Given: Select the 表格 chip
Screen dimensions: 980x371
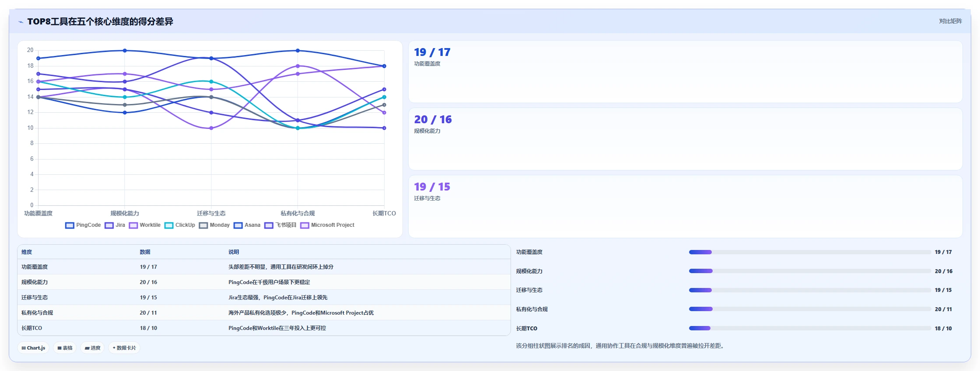Looking at the screenshot, I should point(65,348).
